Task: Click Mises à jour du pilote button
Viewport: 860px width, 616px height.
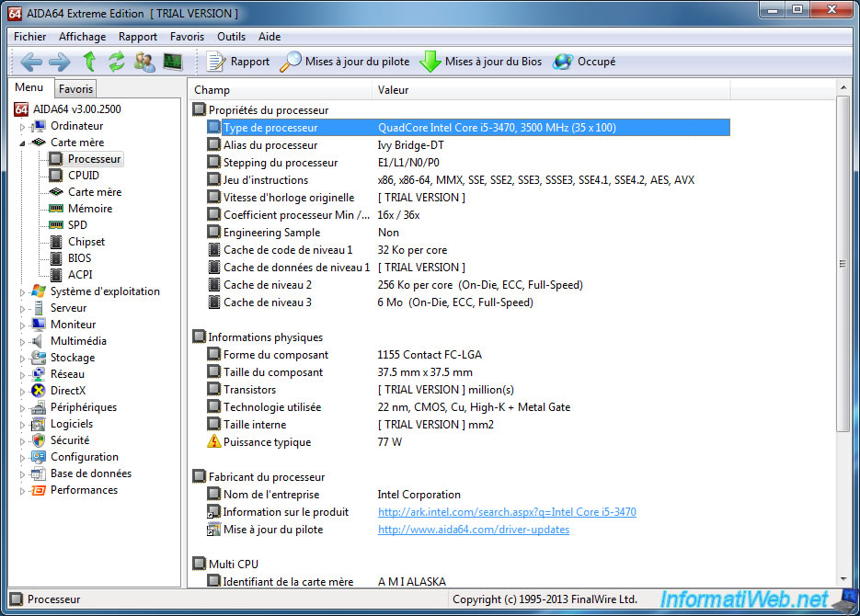Action: (x=344, y=62)
